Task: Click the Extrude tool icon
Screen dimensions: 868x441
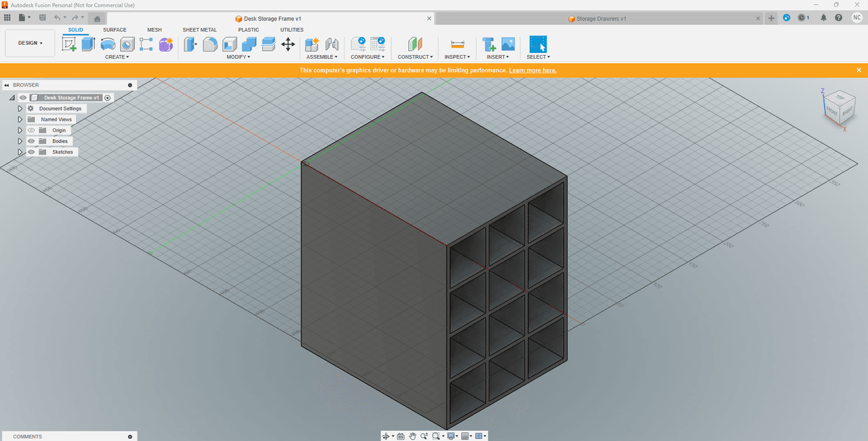Action: tap(88, 44)
